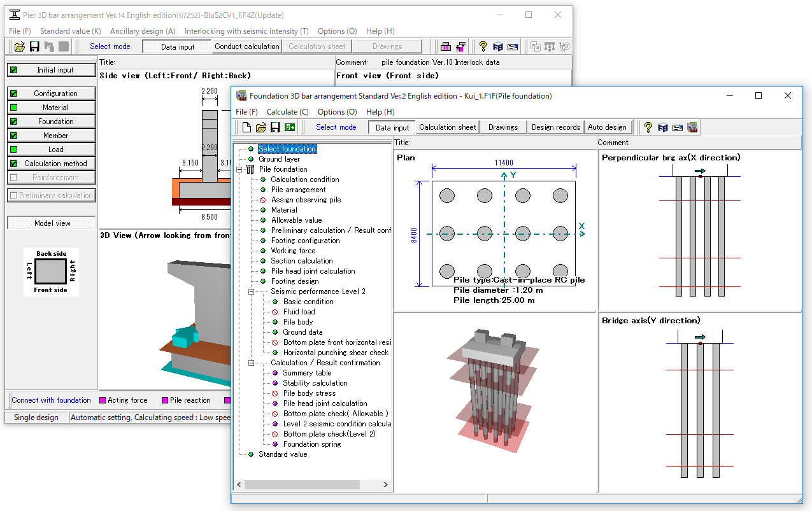Click the green export icon in Foundation toolbar
812x511 pixels.
click(x=290, y=127)
